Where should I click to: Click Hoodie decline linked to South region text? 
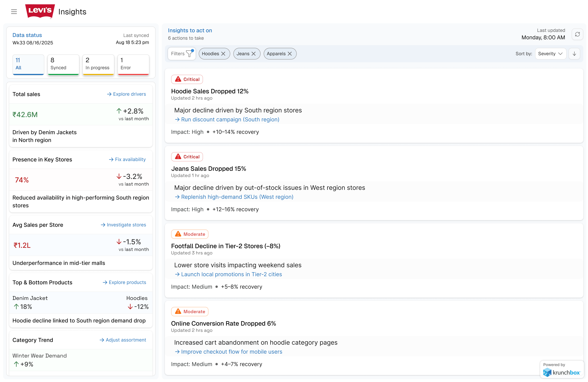pyautogui.click(x=79, y=321)
